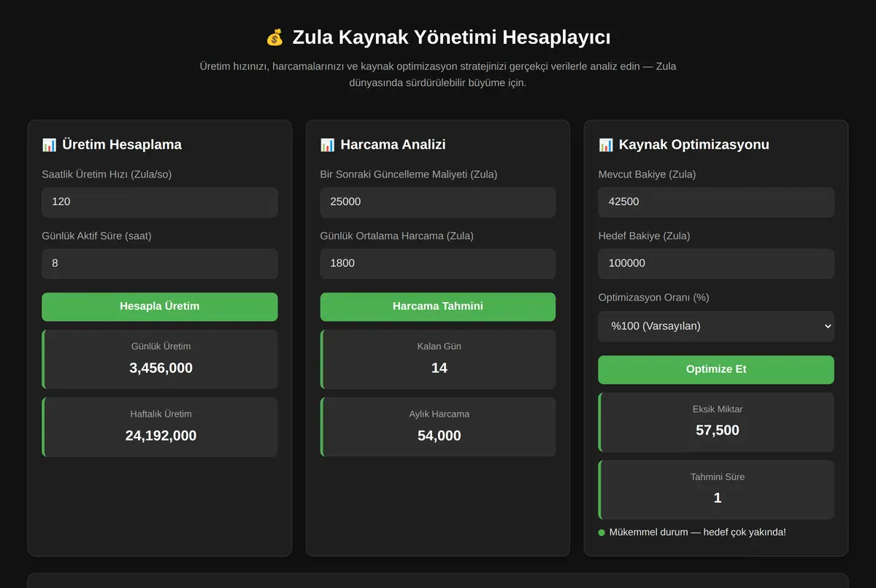876x588 pixels.
Task: Click the Optimize Et button
Action: (716, 369)
